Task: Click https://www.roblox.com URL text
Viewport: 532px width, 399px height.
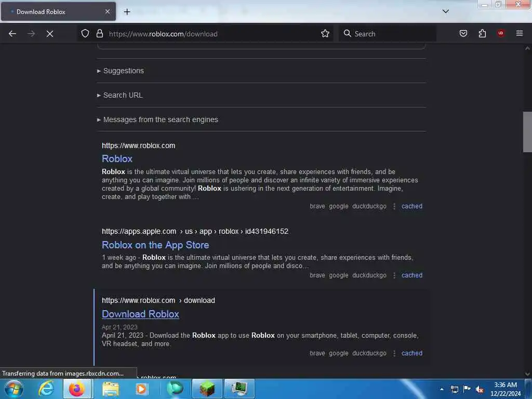Action: [138, 145]
